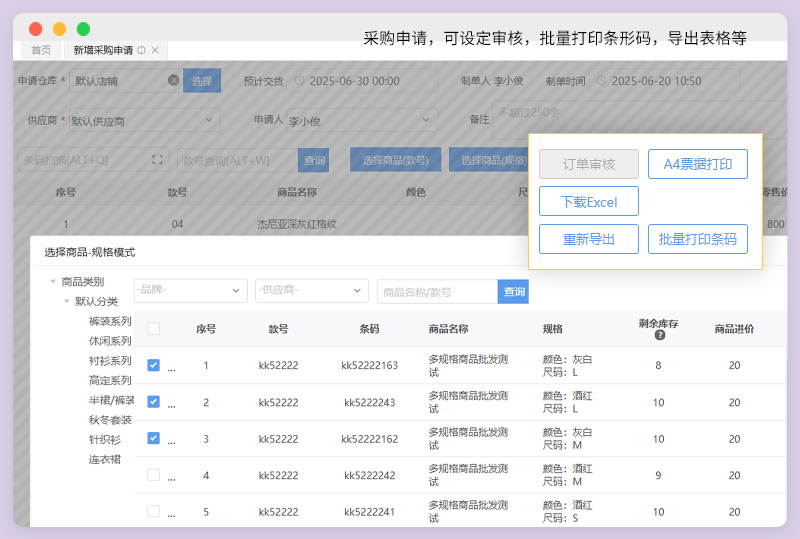Viewport: 800px width, 539px height.
Task: Select the 衬衫系列 category
Action: pyautogui.click(x=110, y=361)
